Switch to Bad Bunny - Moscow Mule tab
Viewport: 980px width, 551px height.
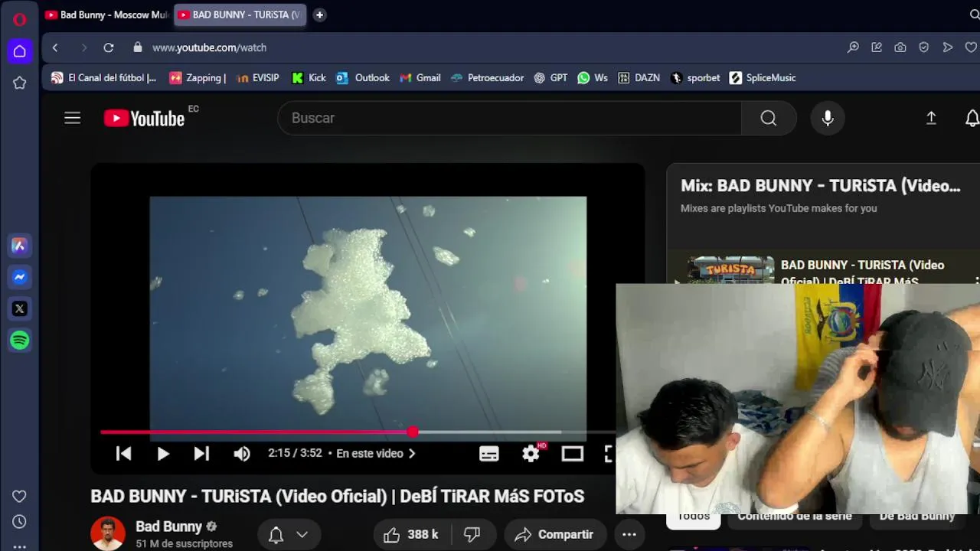coord(106,15)
